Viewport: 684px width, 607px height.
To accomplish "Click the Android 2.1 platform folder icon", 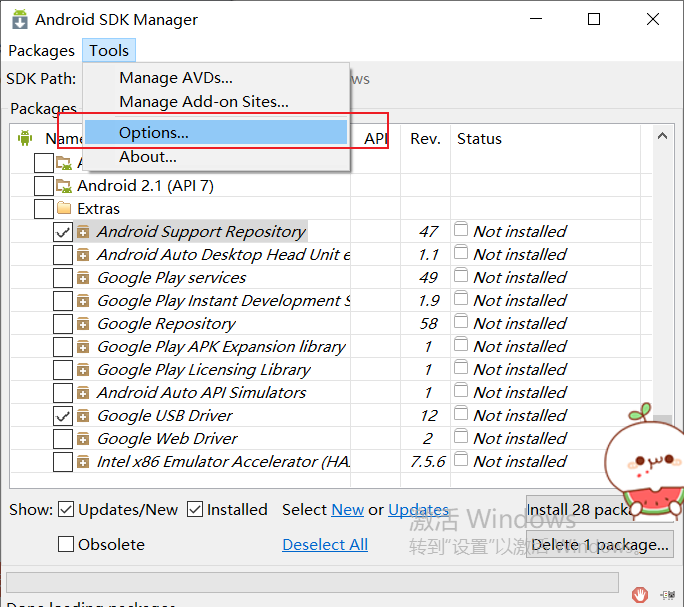I will 64,186.
